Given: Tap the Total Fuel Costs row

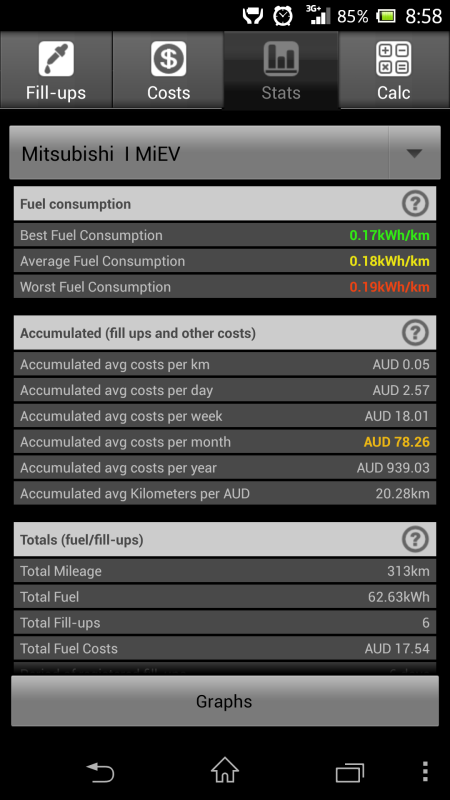Looking at the screenshot, I should pos(224,648).
